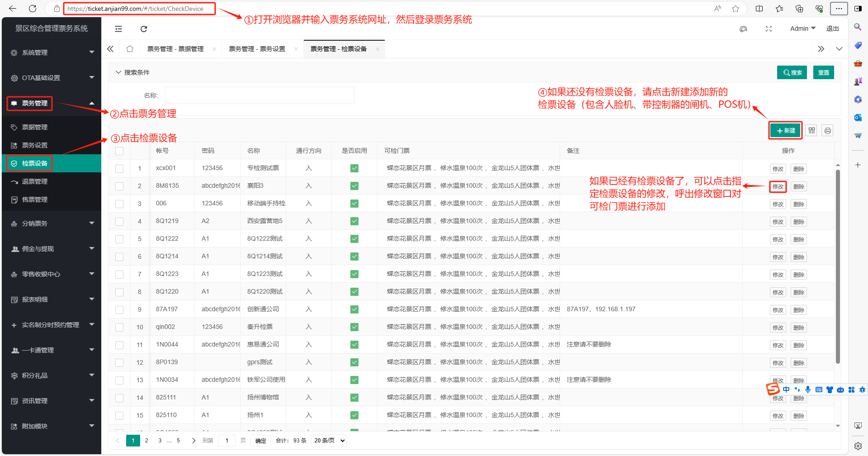Click the next page arrow
The width and height of the screenshot is (868, 456).
pos(193,441)
